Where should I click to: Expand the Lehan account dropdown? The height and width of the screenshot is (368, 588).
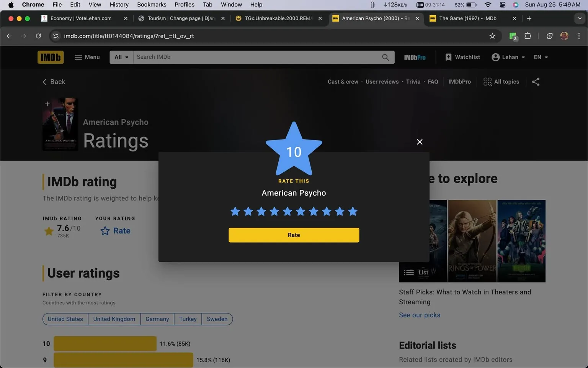[508, 57]
